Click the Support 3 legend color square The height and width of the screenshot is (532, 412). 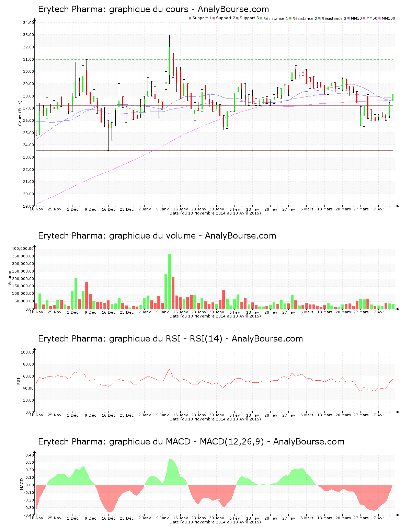pyautogui.click(x=237, y=18)
